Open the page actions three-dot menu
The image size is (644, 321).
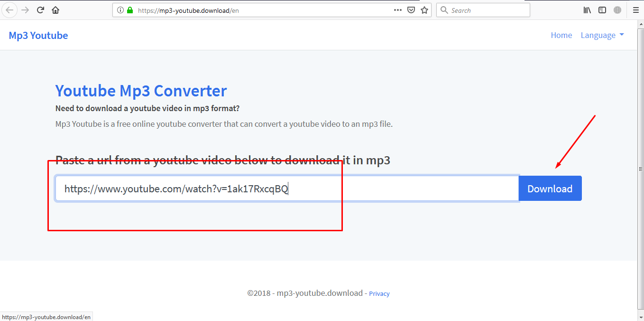click(398, 10)
